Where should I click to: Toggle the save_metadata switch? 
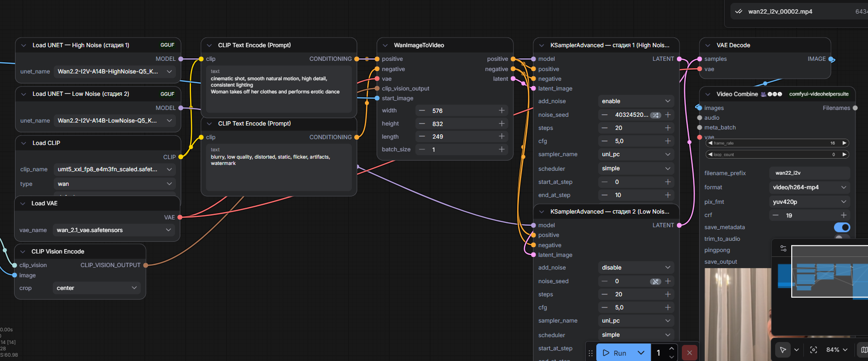point(842,227)
